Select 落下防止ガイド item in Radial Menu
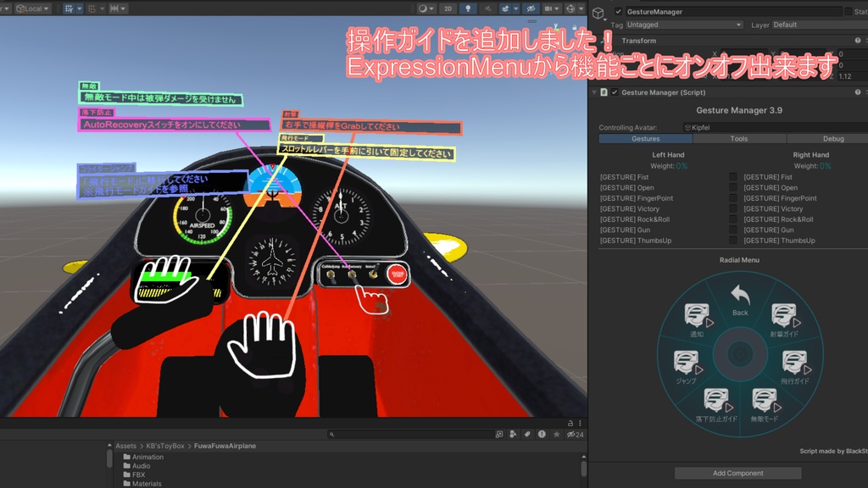Viewport: 868px width, 488px height. [x=717, y=405]
